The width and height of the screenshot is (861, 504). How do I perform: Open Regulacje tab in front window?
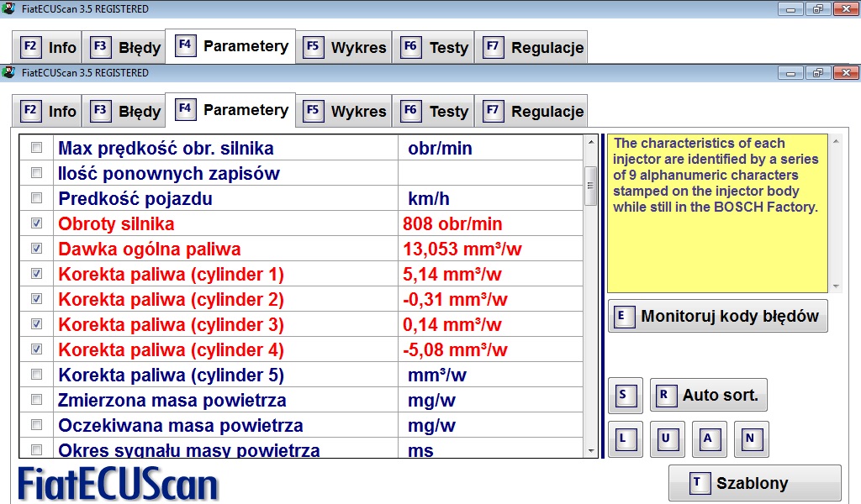pyautogui.click(x=531, y=111)
